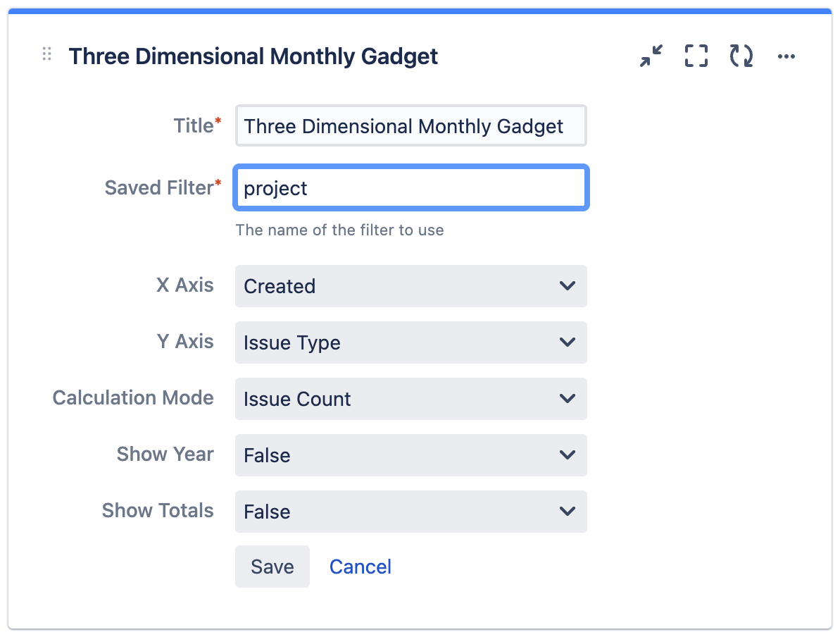The image size is (840, 637).
Task: Click the Show Totals label
Action: [158, 511]
